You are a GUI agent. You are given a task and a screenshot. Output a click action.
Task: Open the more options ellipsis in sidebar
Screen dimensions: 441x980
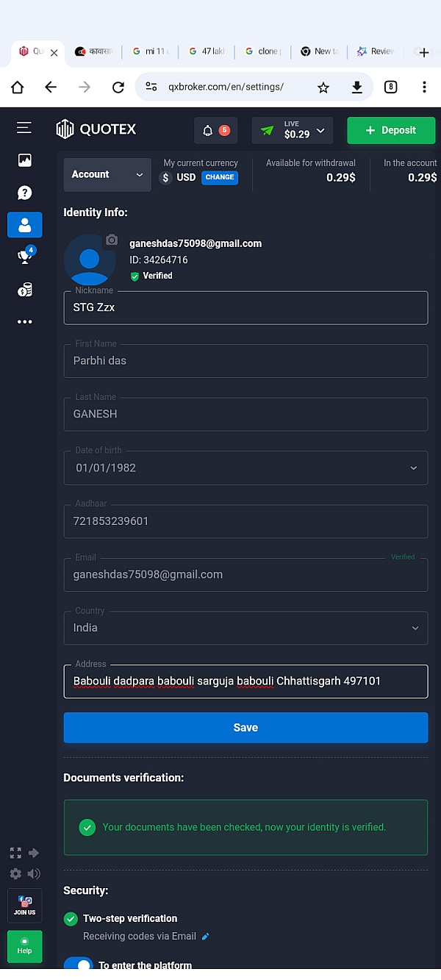click(24, 321)
